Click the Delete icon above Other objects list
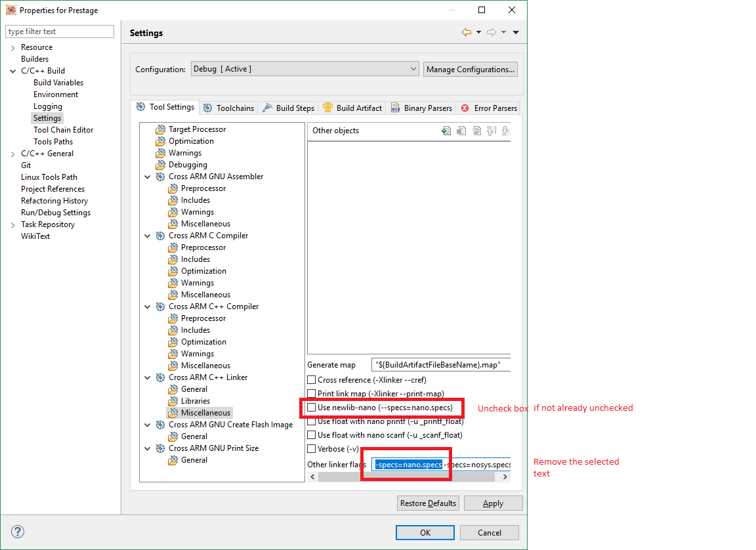 click(x=461, y=131)
